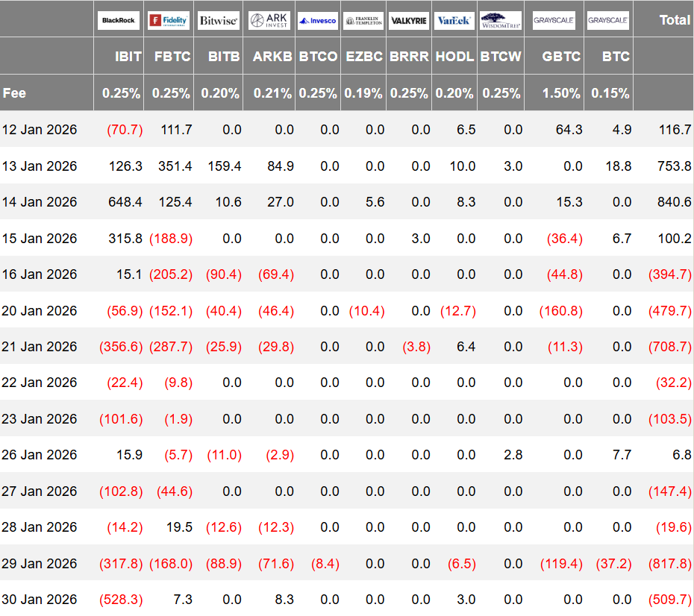Open the Invesco logo
This screenshot has height=616, width=694.
click(317, 20)
